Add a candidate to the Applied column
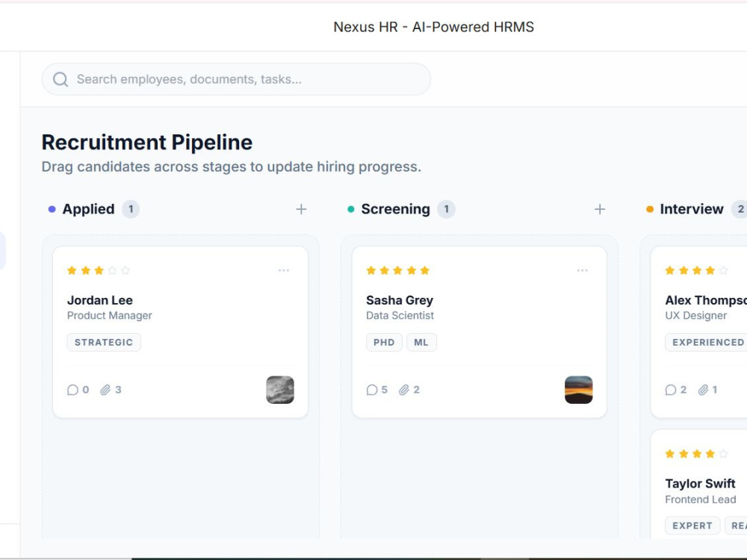The width and height of the screenshot is (747, 560). click(x=301, y=209)
